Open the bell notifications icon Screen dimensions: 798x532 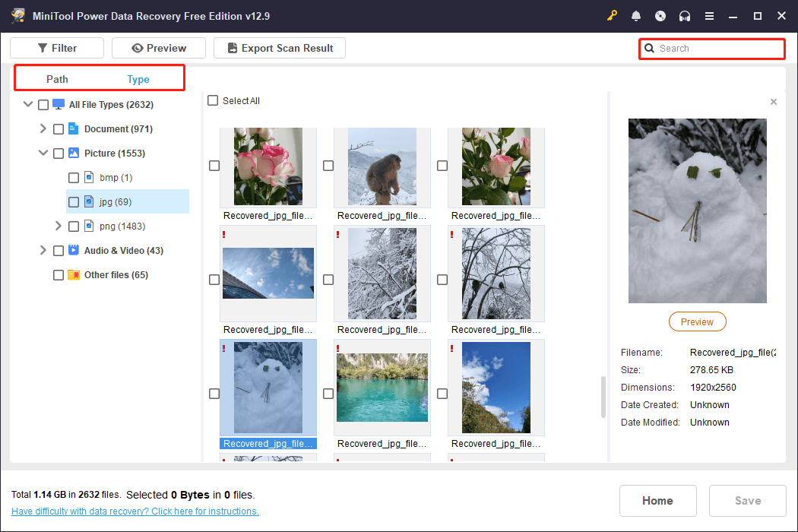tap(635, 16)
